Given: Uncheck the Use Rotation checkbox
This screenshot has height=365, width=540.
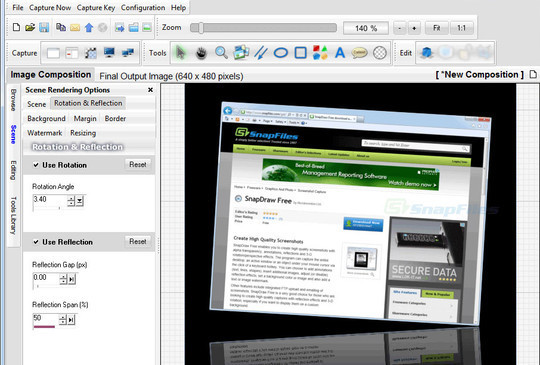Looking at the screenshot, I should 36,165.
